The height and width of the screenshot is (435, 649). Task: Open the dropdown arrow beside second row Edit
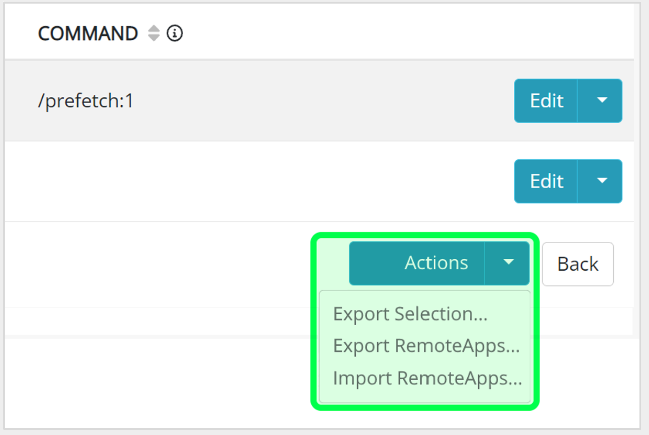[x=601, y=181]
